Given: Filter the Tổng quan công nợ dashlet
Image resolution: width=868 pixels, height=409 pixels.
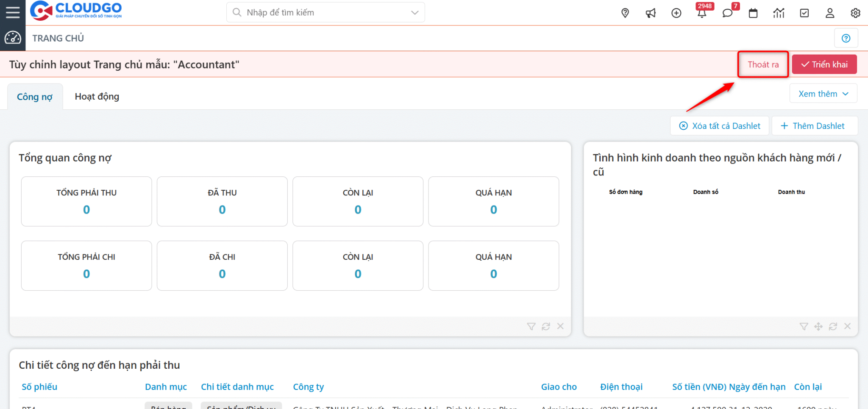Looking at the screenshot, I should (531, 326).
